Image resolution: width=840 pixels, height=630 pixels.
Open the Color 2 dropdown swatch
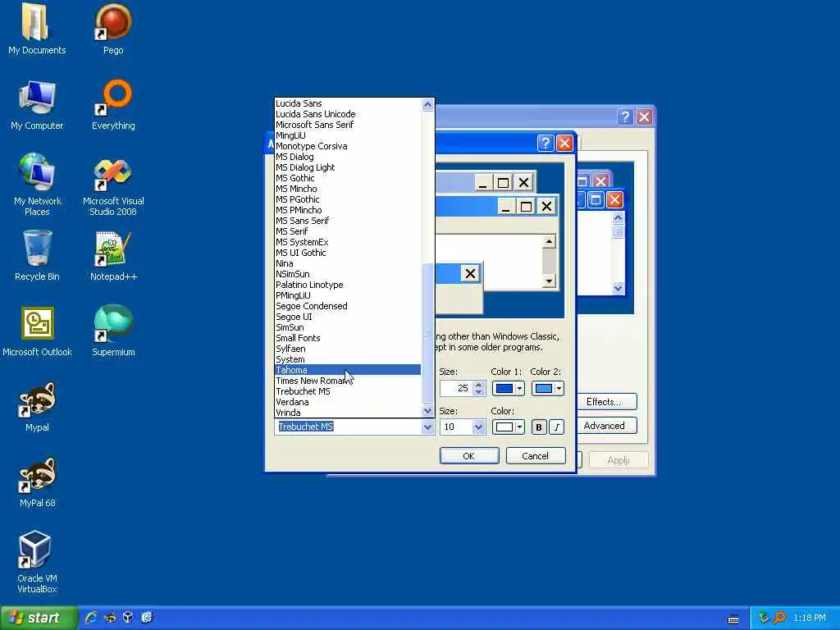pyautogui.click(x=547, y=388)
